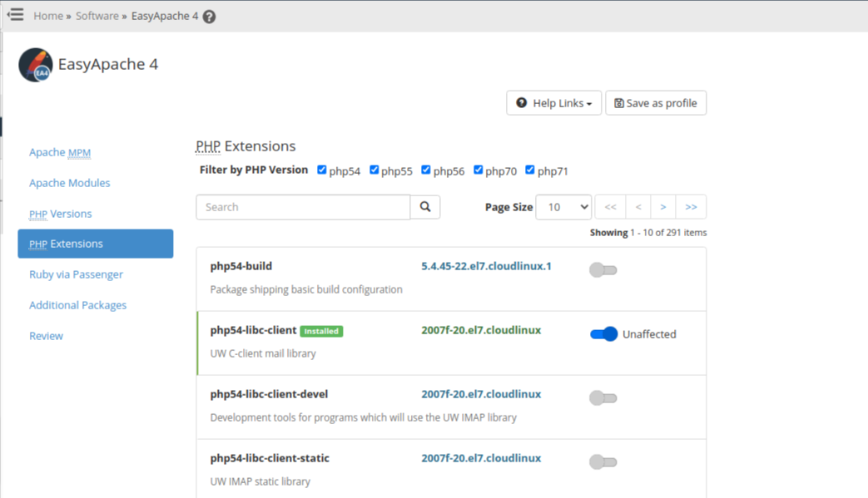Image resolution: width=868 pixels, height=498 pixels.
Task: Click Save as profile button
Action: (656, 103)
